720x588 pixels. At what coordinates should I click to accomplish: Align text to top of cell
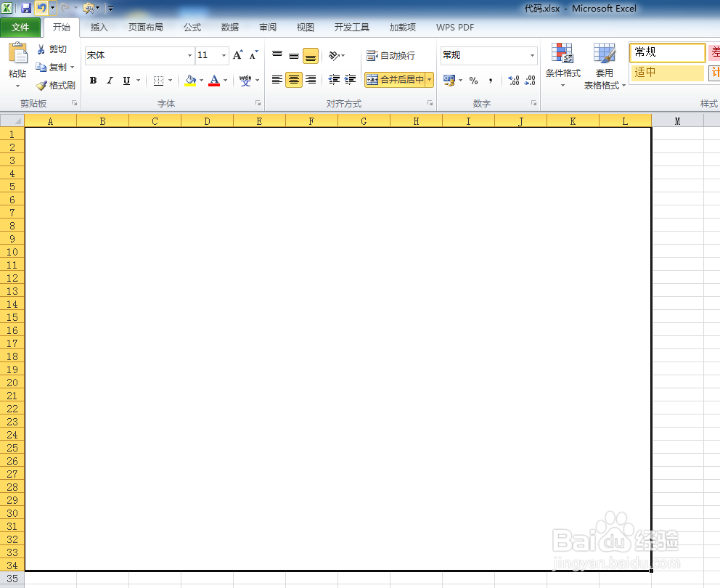pos(277,55)
